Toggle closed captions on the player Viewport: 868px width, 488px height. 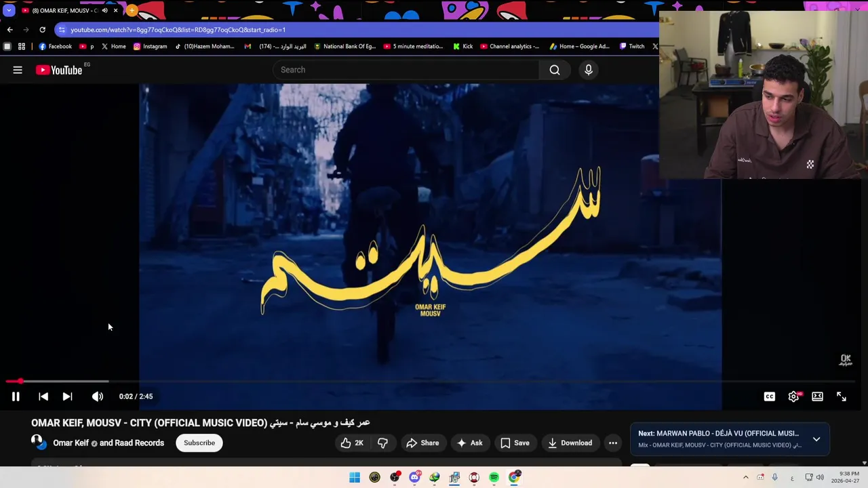pos(770,396)
